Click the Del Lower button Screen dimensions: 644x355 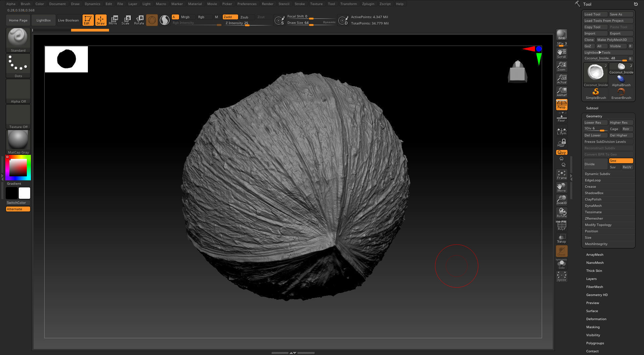tap(595, 135)
